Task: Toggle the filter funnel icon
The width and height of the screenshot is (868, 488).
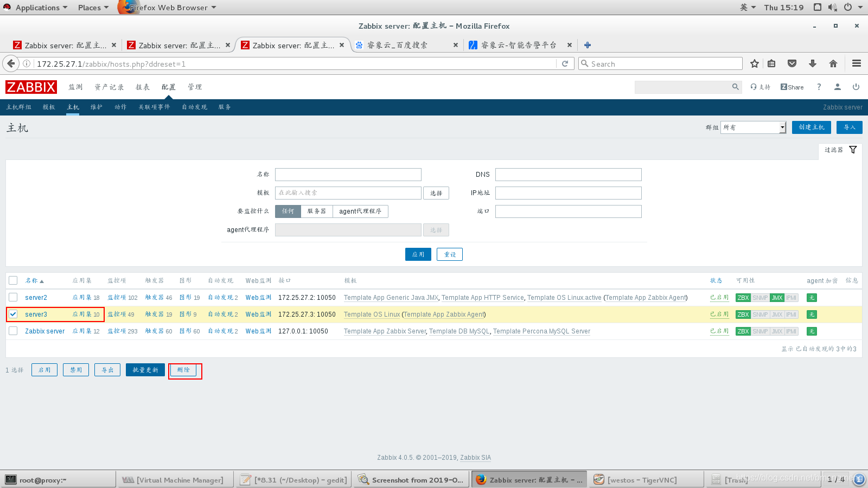Action: [853, 150]
